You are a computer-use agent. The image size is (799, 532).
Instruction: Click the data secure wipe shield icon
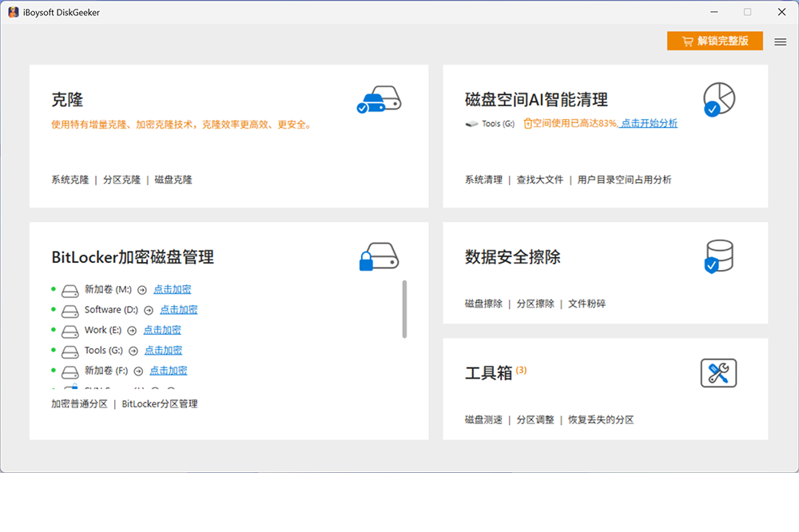(718, 257)
